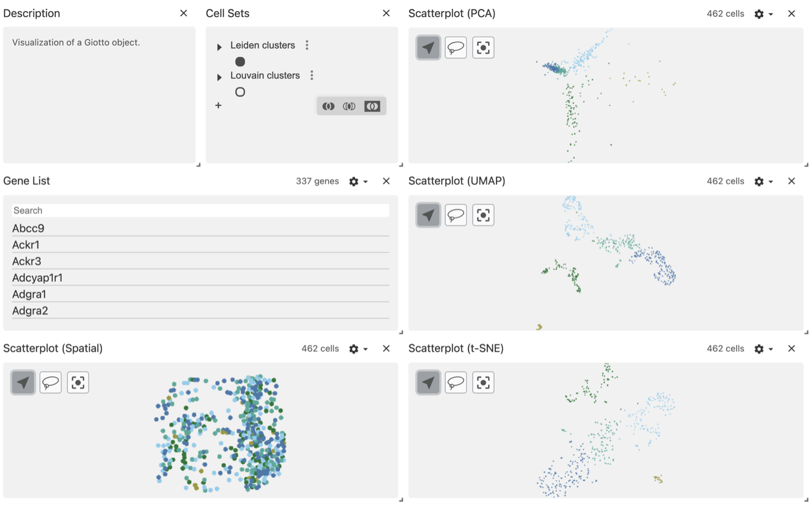Expand the Leiden clusters tree node

(219, 46)
